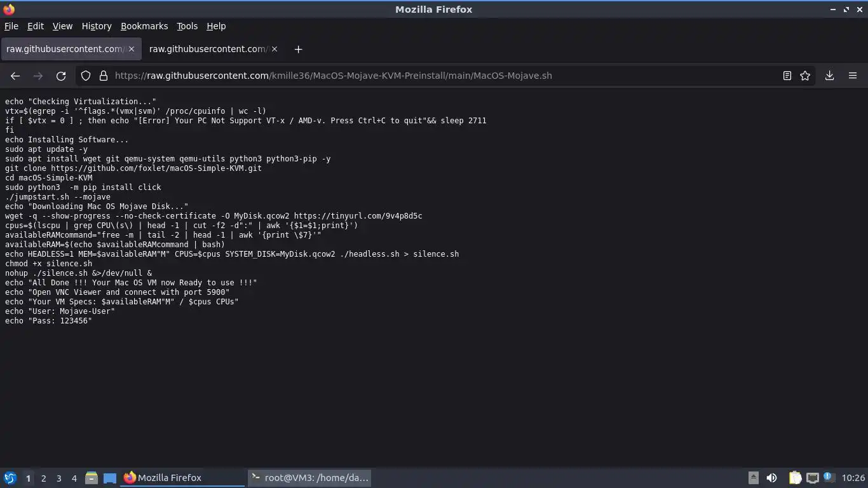Open the File menu
The height and width of the screenshot is (488, 868).
11,26
